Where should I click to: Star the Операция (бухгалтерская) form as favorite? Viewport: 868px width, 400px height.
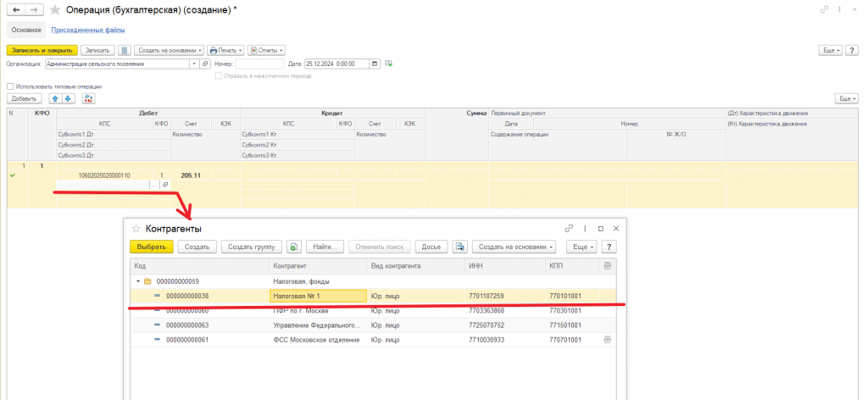tap(55, 10)
